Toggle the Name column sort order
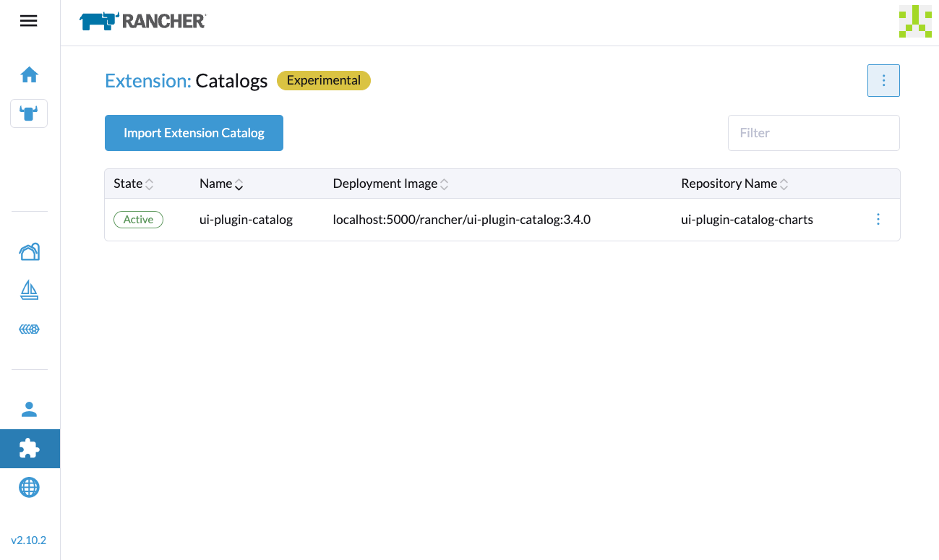Viewport: 939px width, 560px height. 239,184
